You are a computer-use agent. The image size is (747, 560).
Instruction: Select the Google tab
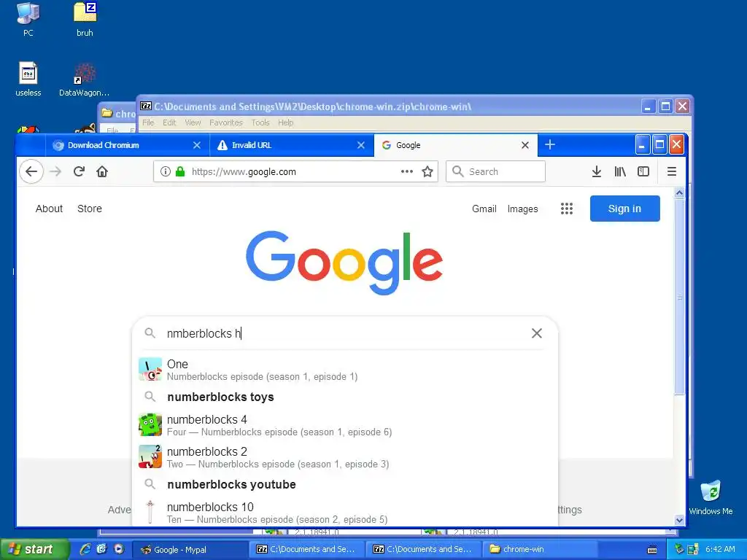pos(456,145)
